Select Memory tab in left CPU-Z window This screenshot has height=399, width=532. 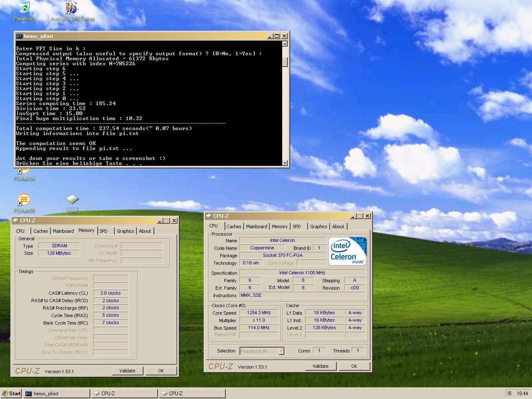click(86, 230)
